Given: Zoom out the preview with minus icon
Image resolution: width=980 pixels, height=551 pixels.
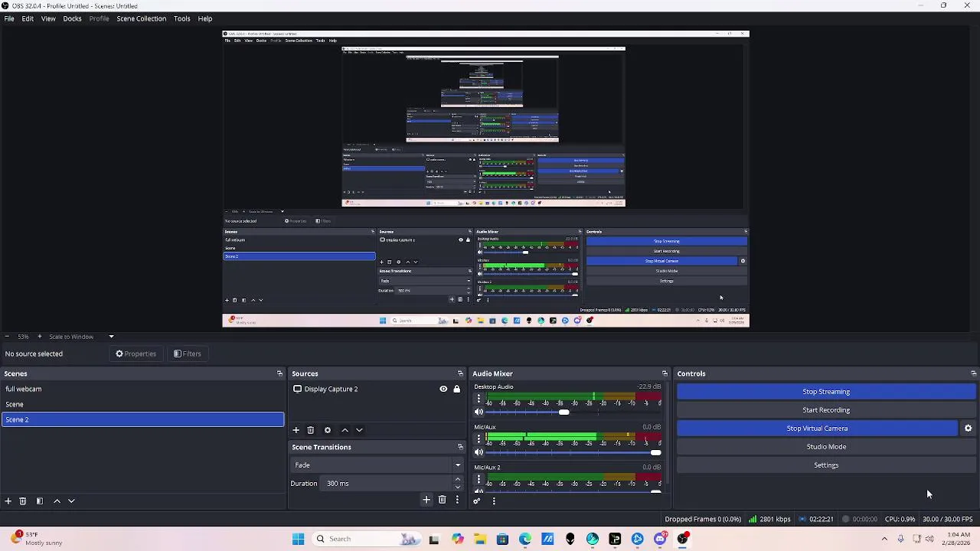Looking at the screenshot, I should [x=6, y=337].
